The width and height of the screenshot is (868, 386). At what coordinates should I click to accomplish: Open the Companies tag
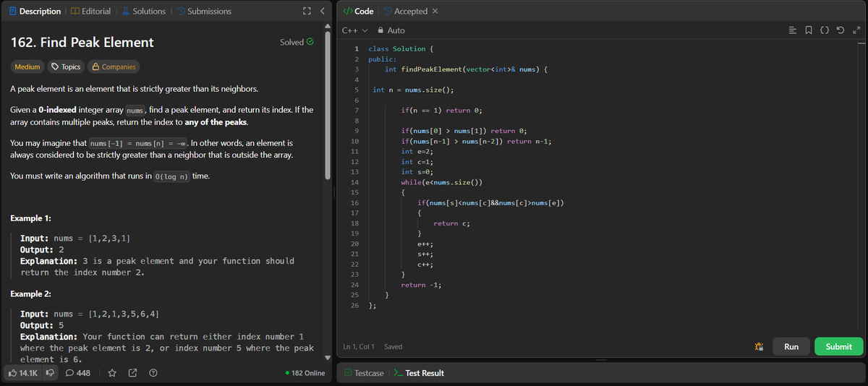pyautogui.click(x=114, y=67)
